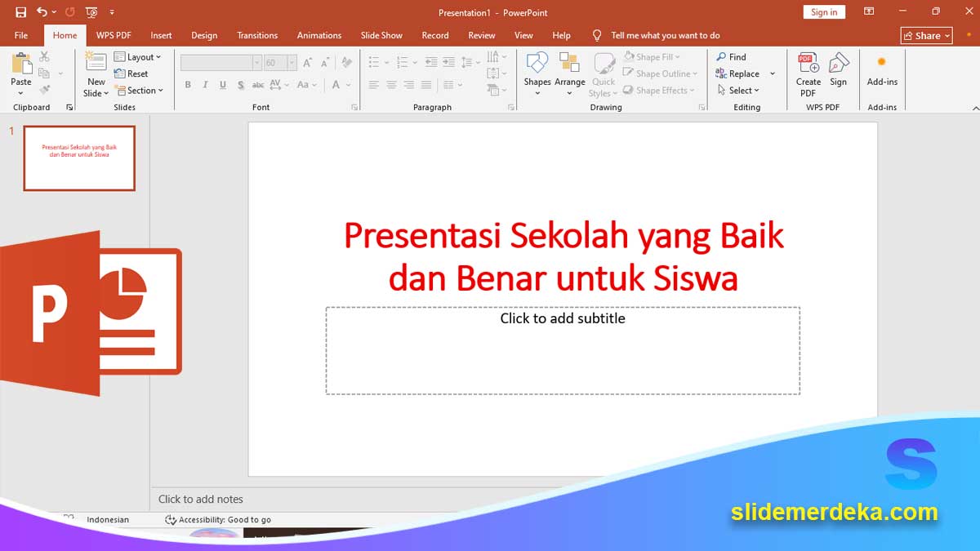This screenshot has height=551, width=980.
Task: Open Shape Fill color options
Action: click(x=653, y=57)
